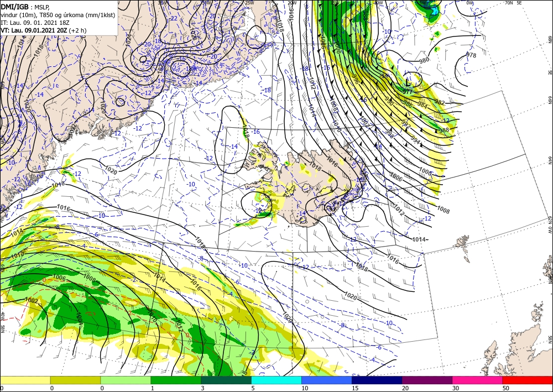Screen dimensions: 553x392
Task: Click the low-pressure 'L' marker
Action: pyautogui.click(x=408, y=83)
